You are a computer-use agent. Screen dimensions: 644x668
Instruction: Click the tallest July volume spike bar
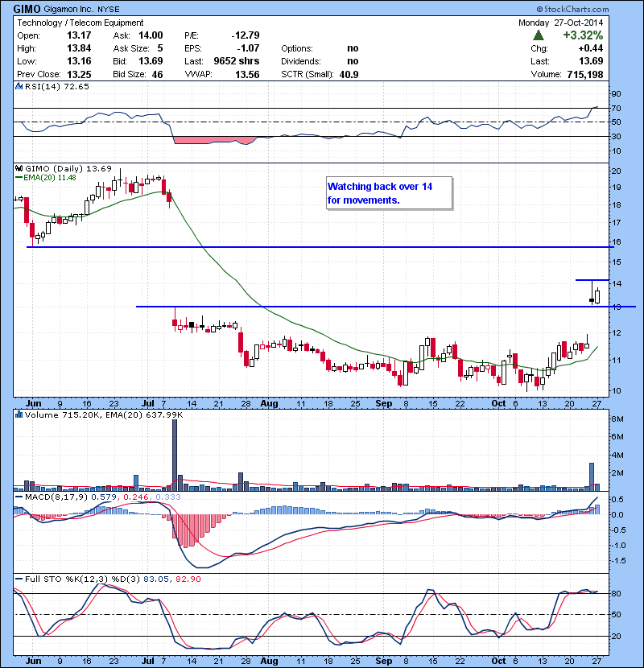click(175, 455)
